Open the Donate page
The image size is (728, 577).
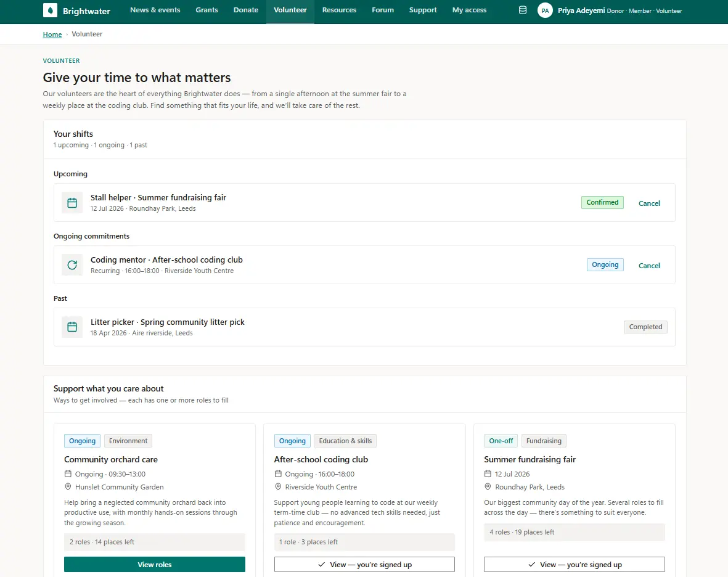coord(245,10)
